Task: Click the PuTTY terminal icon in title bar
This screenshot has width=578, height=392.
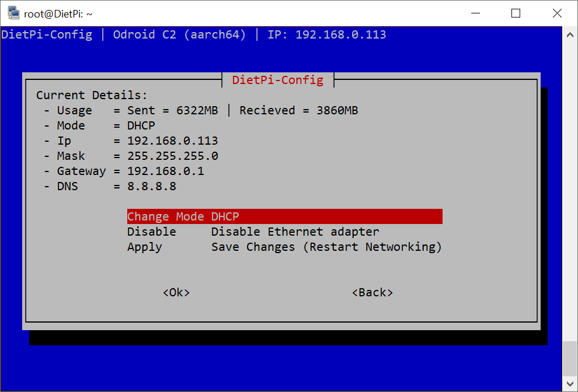Action: (13, 13)
